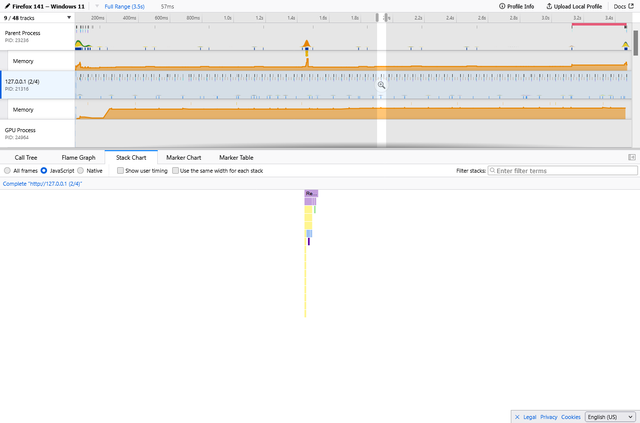Open Profile Info panel
This screenshot has width=640, height=423.
click(516, 7)
